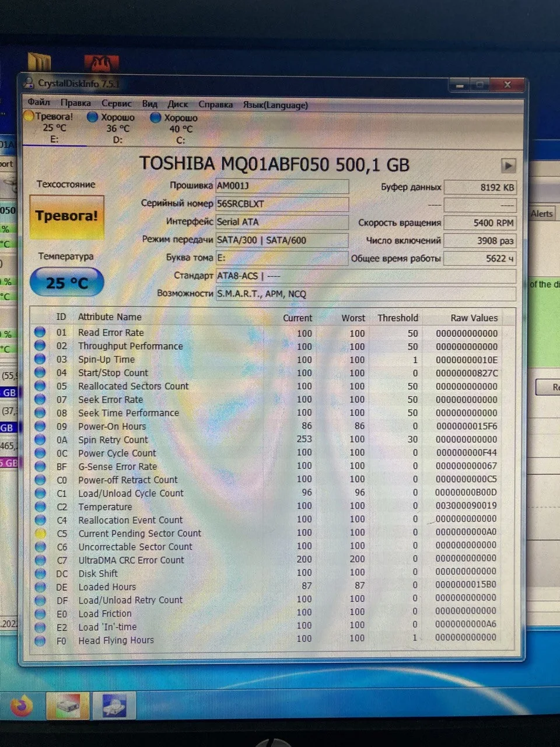This screenshot has height=747, width=560.
Task: Click the rotation speed value 5400 RPM
Action: click(x=480, y=223)
